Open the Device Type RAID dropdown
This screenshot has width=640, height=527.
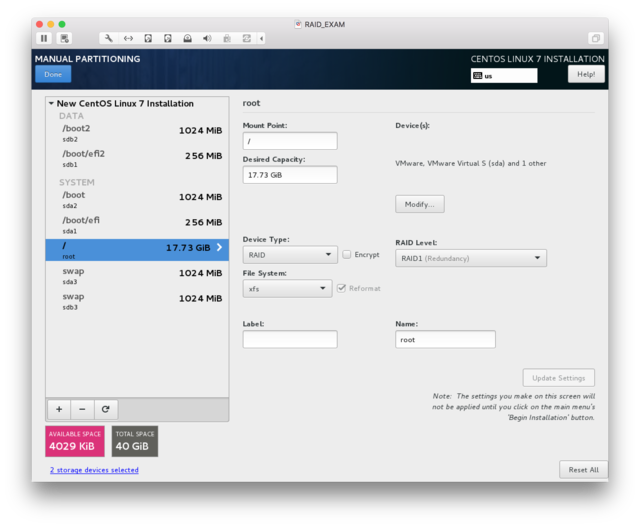tap(287, 255)
